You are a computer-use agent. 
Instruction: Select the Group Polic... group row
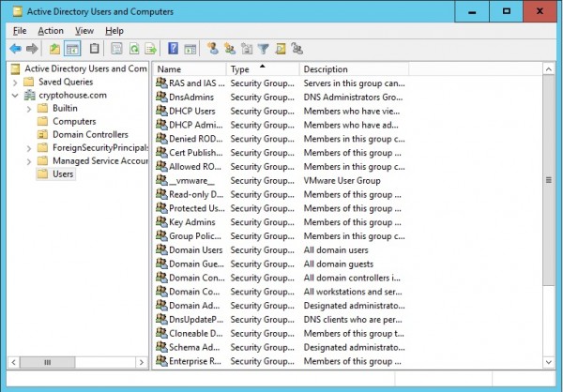[x=281, y=235]
